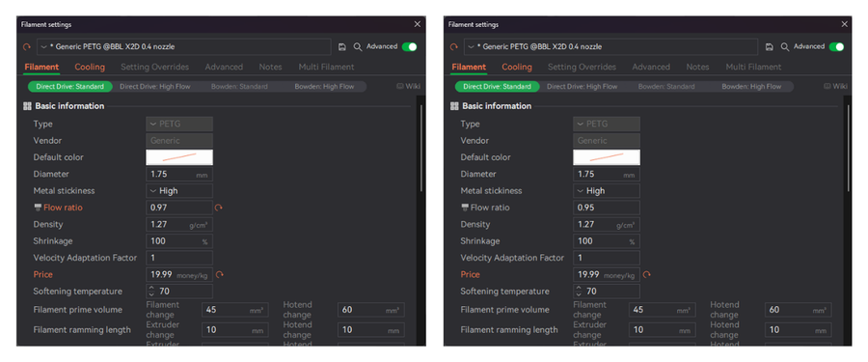Click reset-preset arrow icon in left window
The height and width of the screenshot is (362, 868).
tap(27, 47)
